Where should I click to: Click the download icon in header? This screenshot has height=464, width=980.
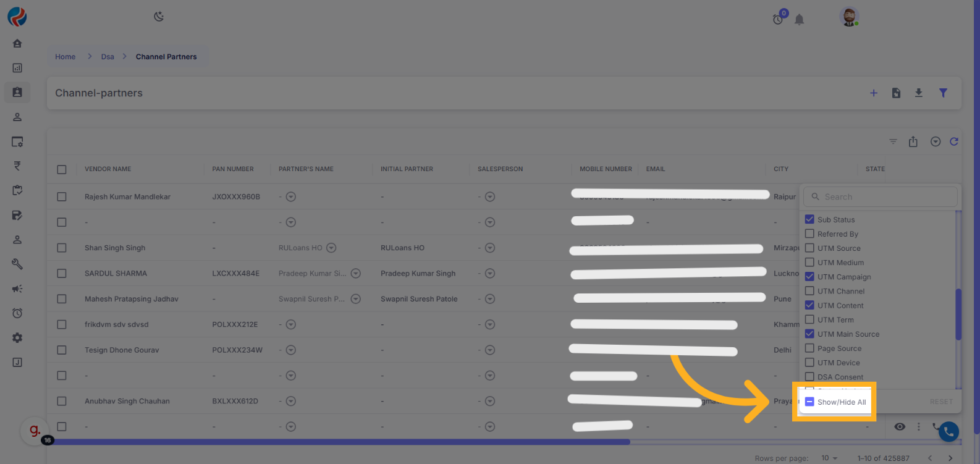[x=919, y=93]
